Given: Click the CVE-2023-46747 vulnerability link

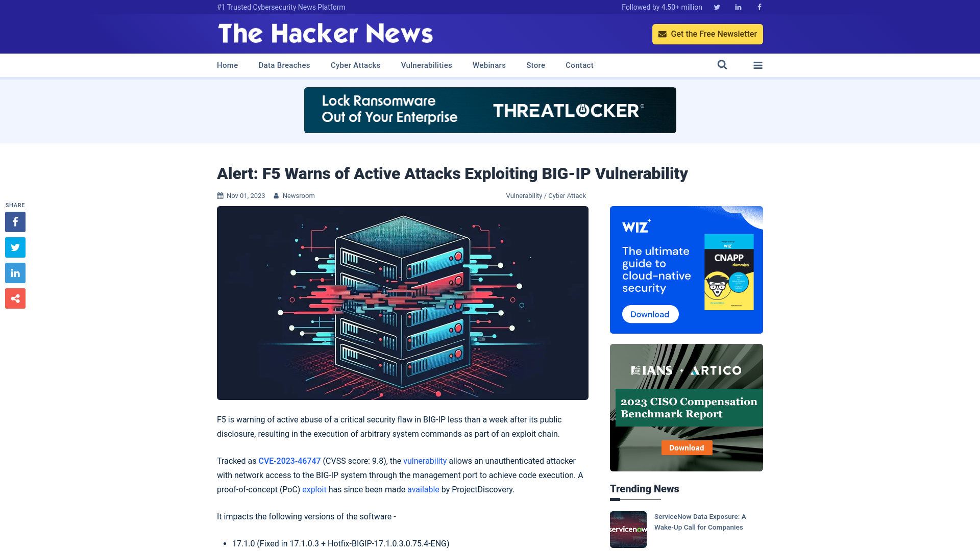Looking at the screenshot, I should point(289,460).
